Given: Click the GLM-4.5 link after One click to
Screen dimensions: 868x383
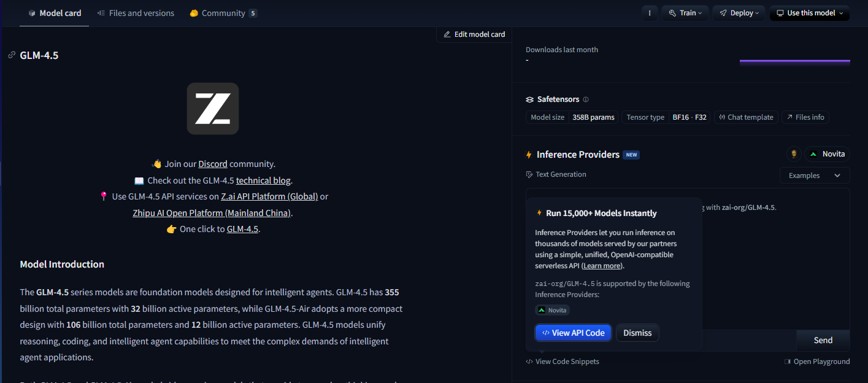Looking at the screenshot, I should click(x=242, y=229).
